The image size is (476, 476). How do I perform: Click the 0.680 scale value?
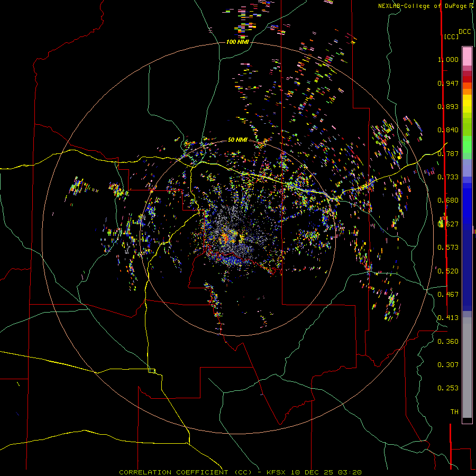(x=448, y=200)
